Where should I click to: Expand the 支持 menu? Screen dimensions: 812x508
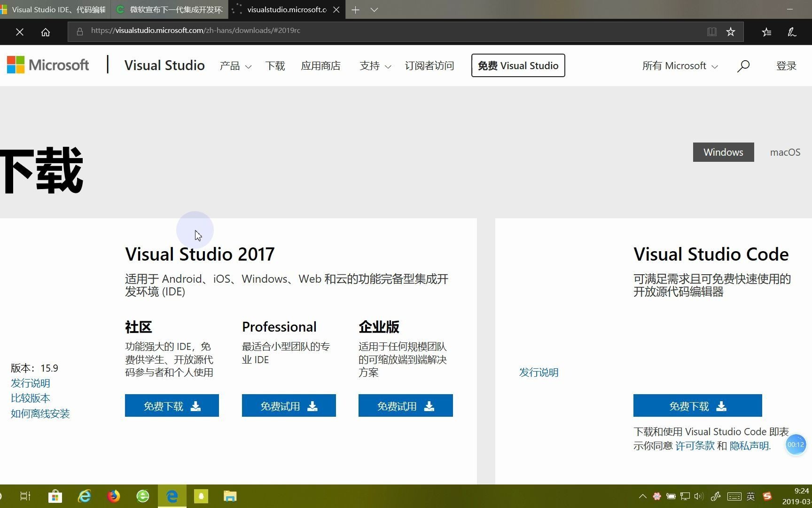click(375, 66)
